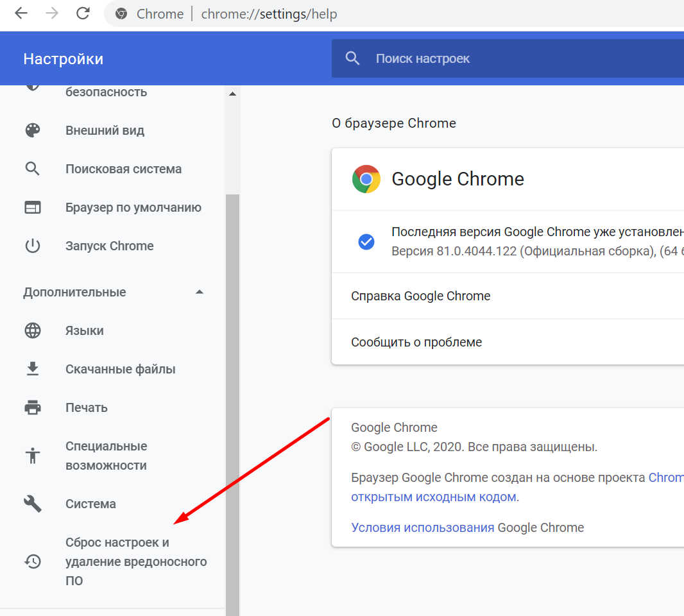Open the Скачанные файлы settings section
This screenshot has height=616, width=684.
[x=120, y=370]
